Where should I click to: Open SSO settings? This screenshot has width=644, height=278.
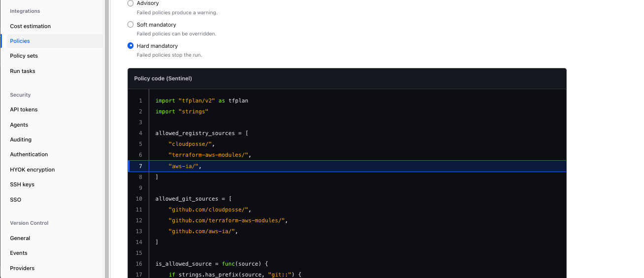[x=16, y=200]
